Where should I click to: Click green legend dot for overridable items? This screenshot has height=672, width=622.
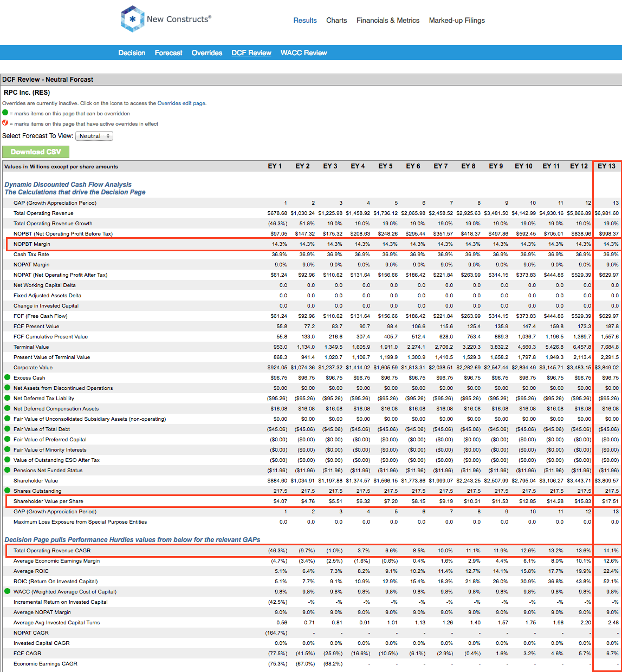click(x=5, y=113)
